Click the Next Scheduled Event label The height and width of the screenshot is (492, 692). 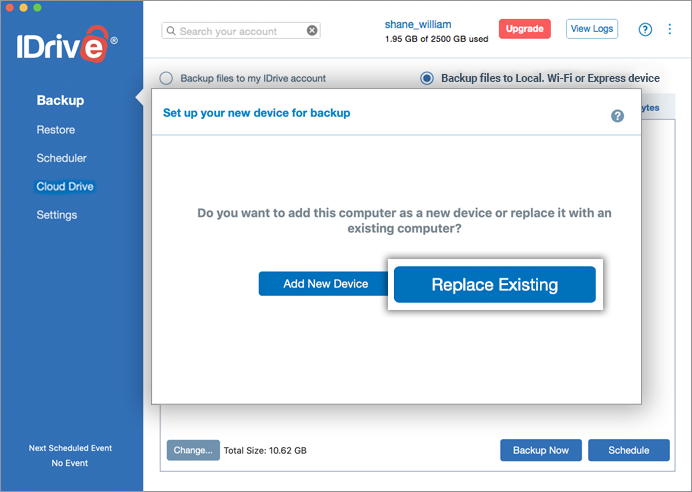pyautogui.click(x=70, y=448)
